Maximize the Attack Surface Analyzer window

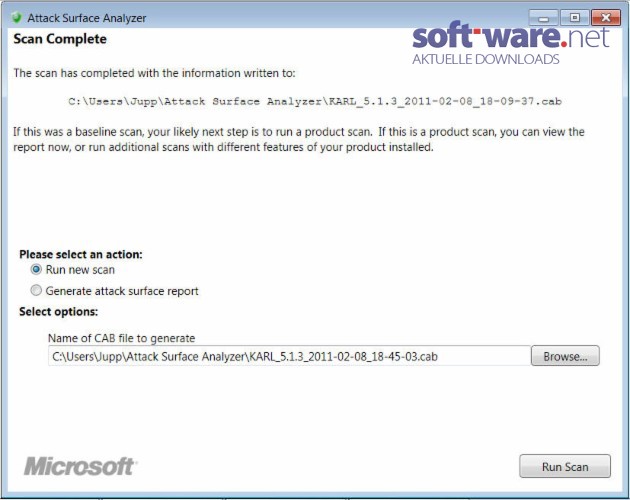pyautogui.click(x=575, y=18)
